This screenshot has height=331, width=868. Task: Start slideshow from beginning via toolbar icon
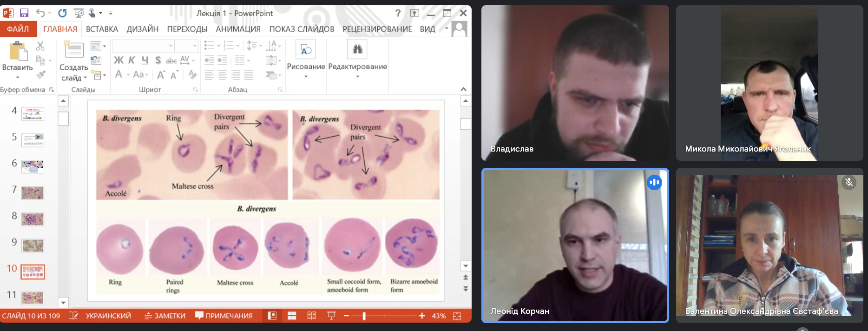point(79,13)
